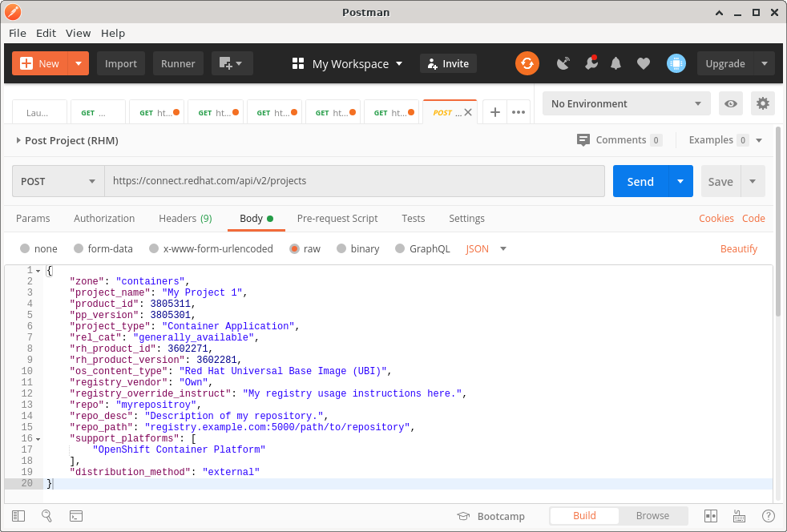Image resolution: width=787 pixels, height=532 pixels.
Task: Select the form-data body radio
Action: pos(79,248)
